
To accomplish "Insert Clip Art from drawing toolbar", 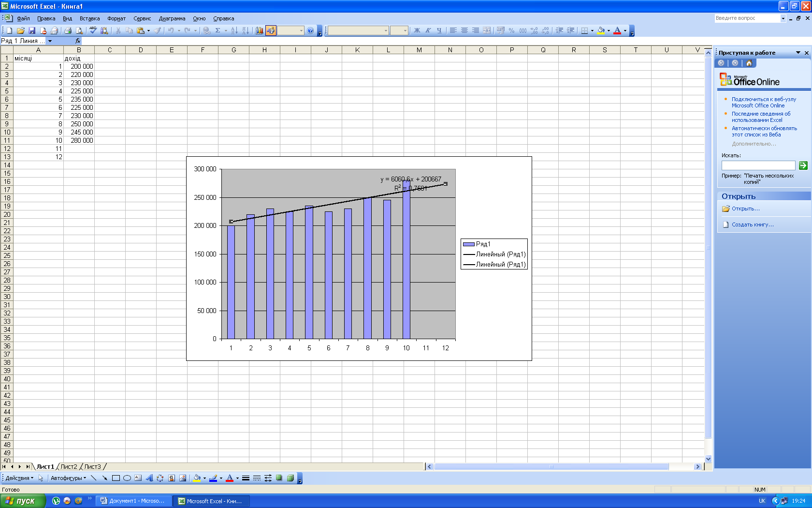I will (172, 478).
